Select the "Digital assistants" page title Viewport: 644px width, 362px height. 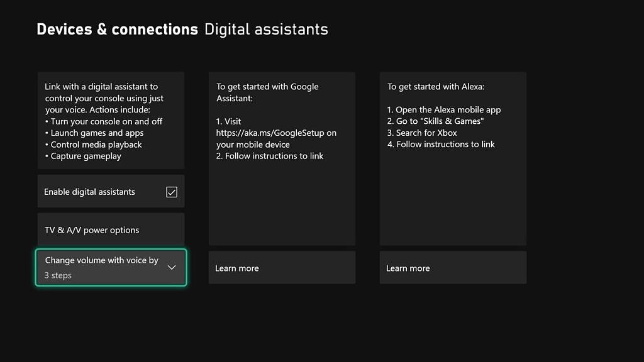coord(266,29)
